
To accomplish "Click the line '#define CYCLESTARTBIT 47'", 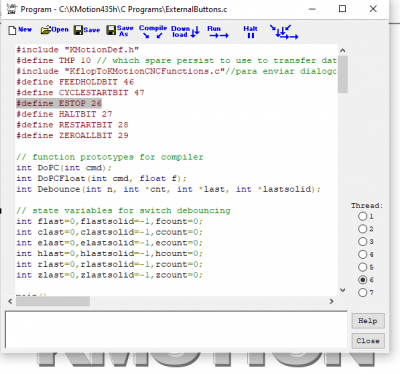I will (80, 93).
